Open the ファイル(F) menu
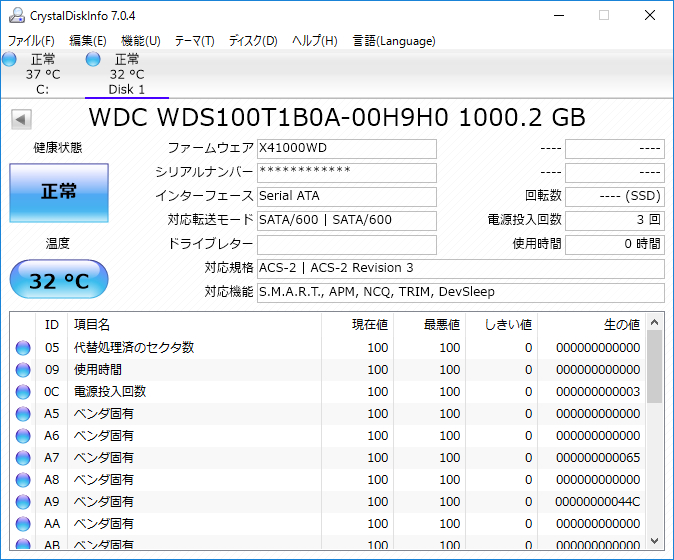674x560 pixels. pyautogui.click(x=31, y=41)
